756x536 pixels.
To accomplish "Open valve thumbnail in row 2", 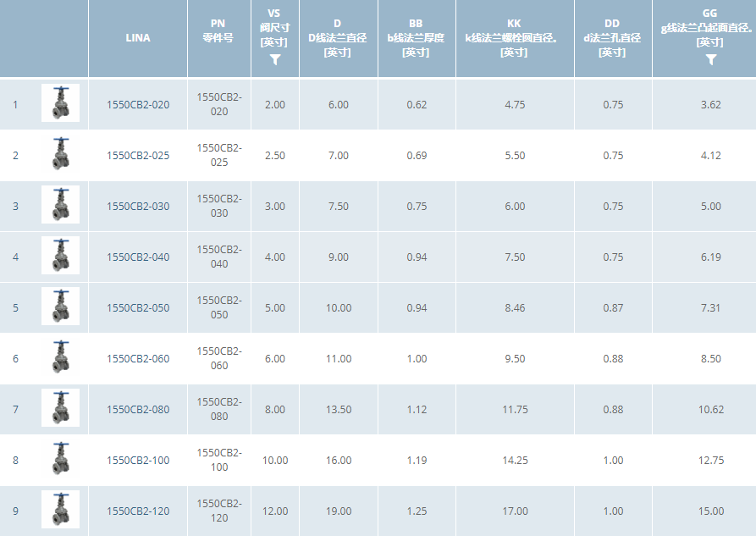I will [60, 153].
